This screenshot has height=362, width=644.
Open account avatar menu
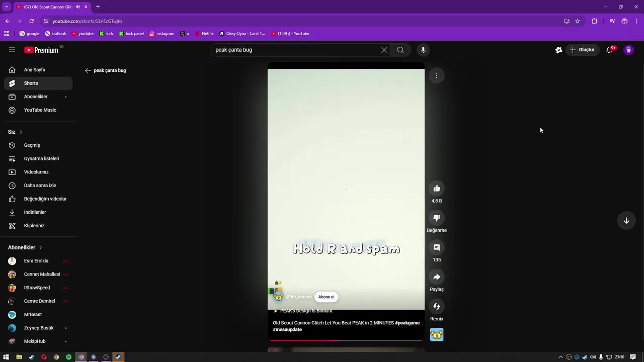click(628, 50)
